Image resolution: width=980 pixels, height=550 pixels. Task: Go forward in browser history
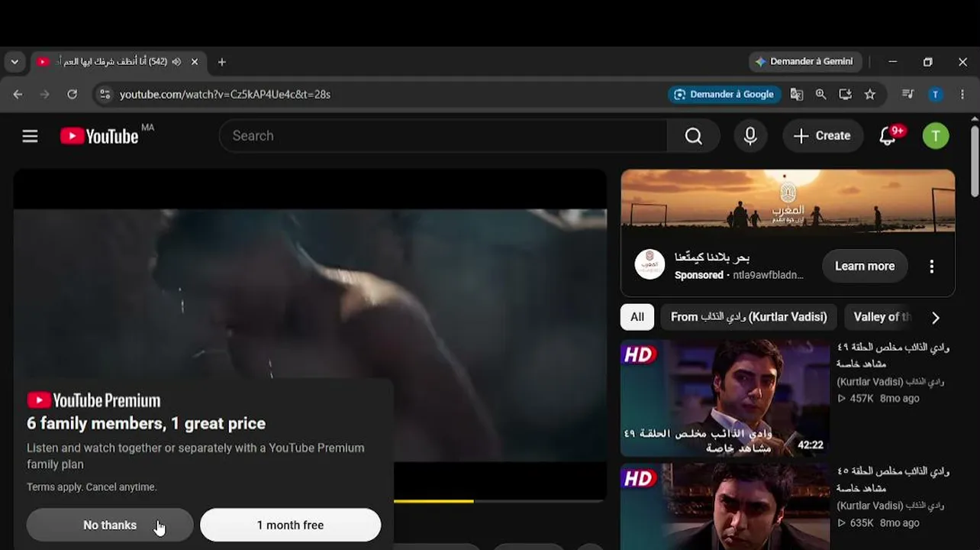tap(44, 94)
